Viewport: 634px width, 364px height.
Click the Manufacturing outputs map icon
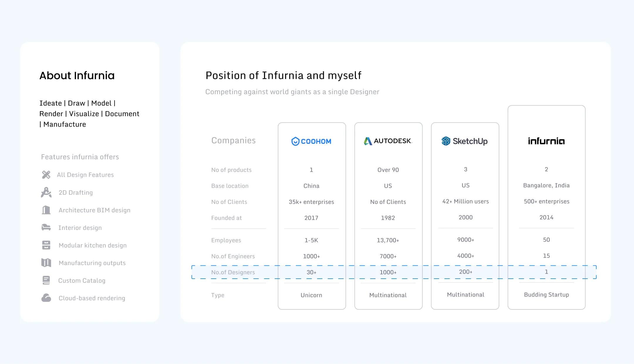(46, 263)
